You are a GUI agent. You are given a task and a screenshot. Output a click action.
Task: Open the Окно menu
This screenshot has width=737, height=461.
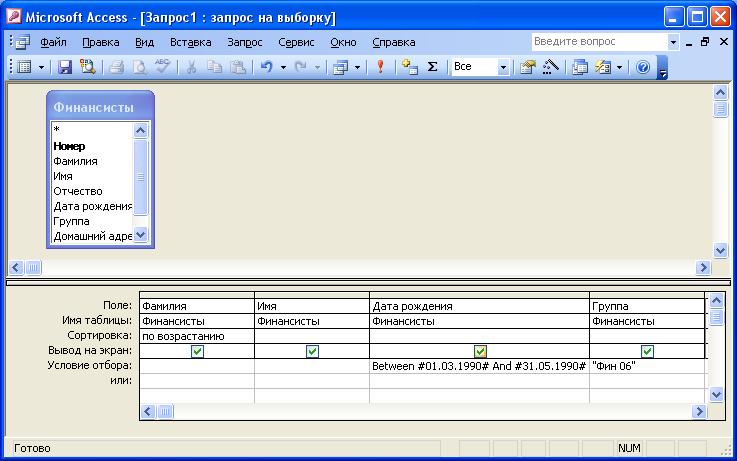pyautogui.click(x=343, y=42)
